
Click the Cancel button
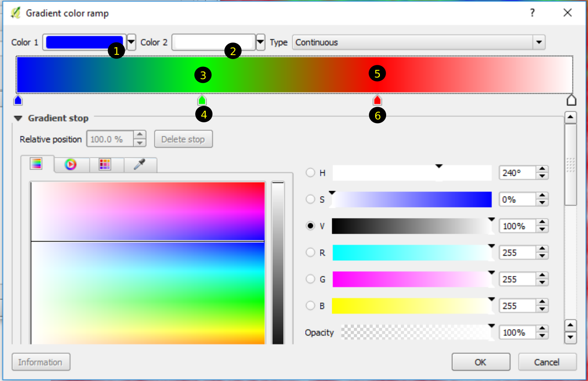[x=547, y=362]
